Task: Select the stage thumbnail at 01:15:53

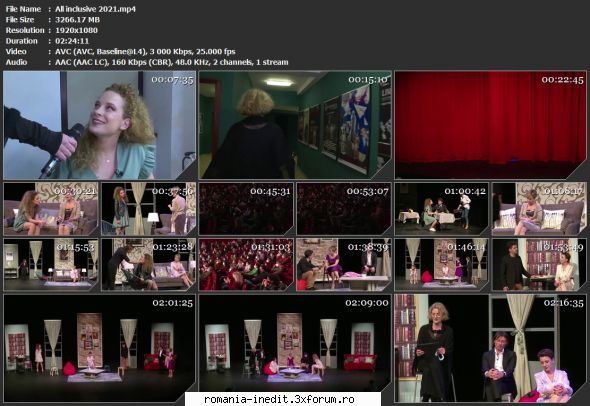Action: pyautogui.click(x=51, y=265)
